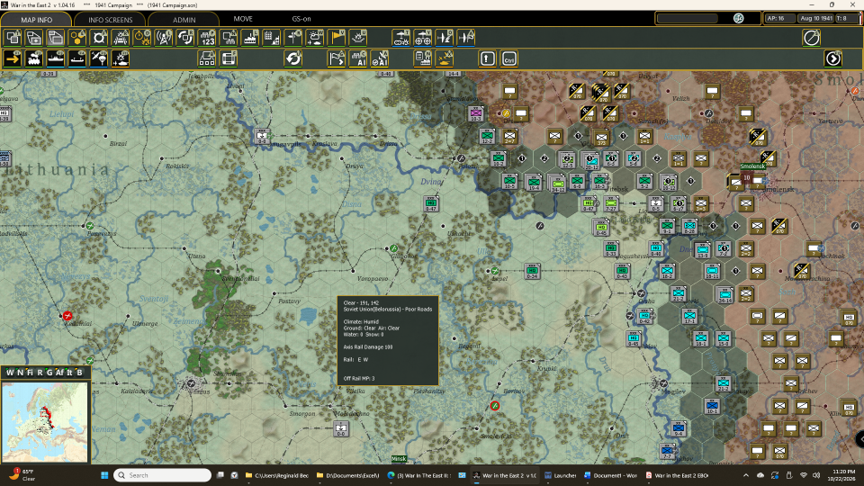
Task: End turn with the right arrow button
Action: tap(833, 58)
